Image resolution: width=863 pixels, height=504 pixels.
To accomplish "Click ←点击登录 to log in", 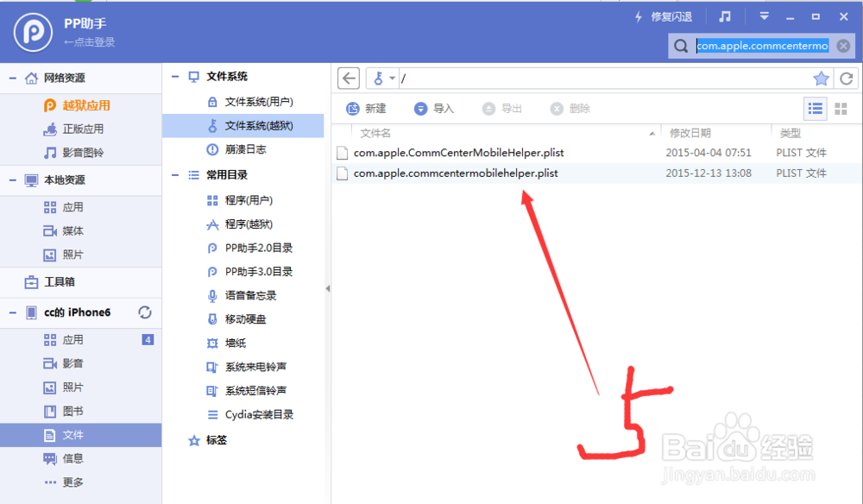I will pos(89,42).
